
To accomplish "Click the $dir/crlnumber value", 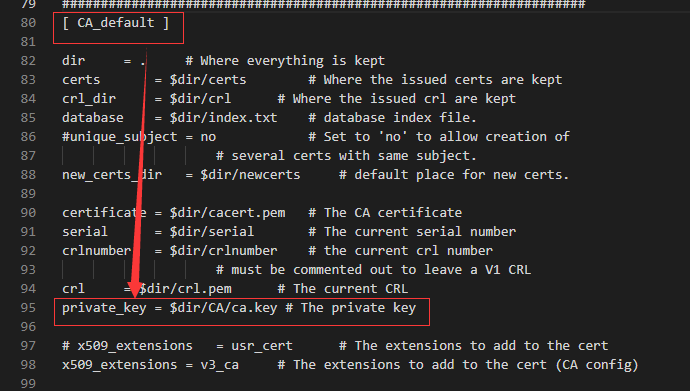I will pyautogui.click(x=224, y=251).
